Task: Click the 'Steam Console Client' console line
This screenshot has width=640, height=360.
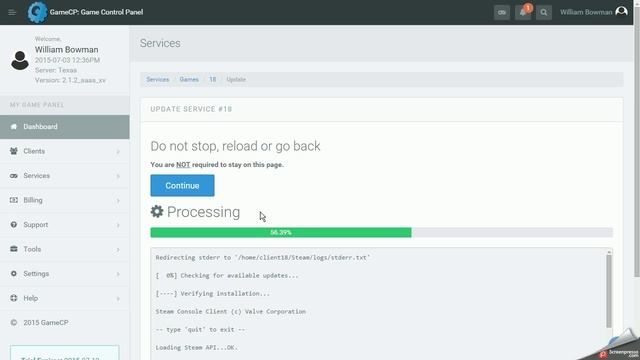Action: click(231, 311)
